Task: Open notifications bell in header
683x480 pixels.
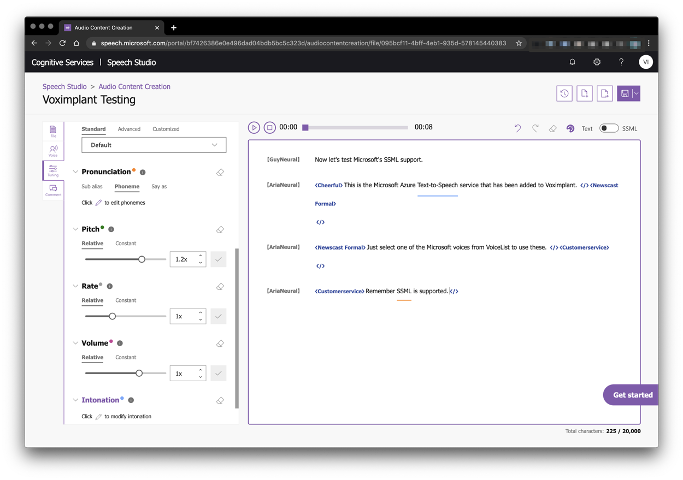Action: coord(572,62)
